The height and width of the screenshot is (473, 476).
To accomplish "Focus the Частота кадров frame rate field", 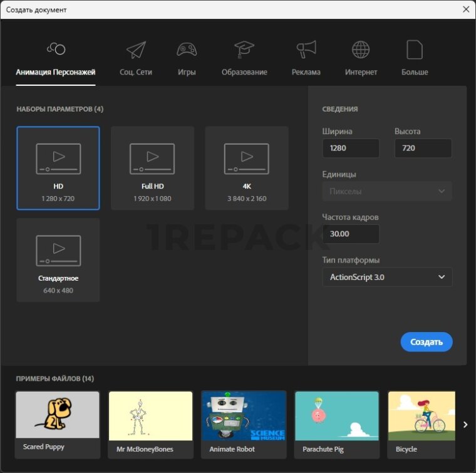I will pyautogui.click(x=350, y=234).
